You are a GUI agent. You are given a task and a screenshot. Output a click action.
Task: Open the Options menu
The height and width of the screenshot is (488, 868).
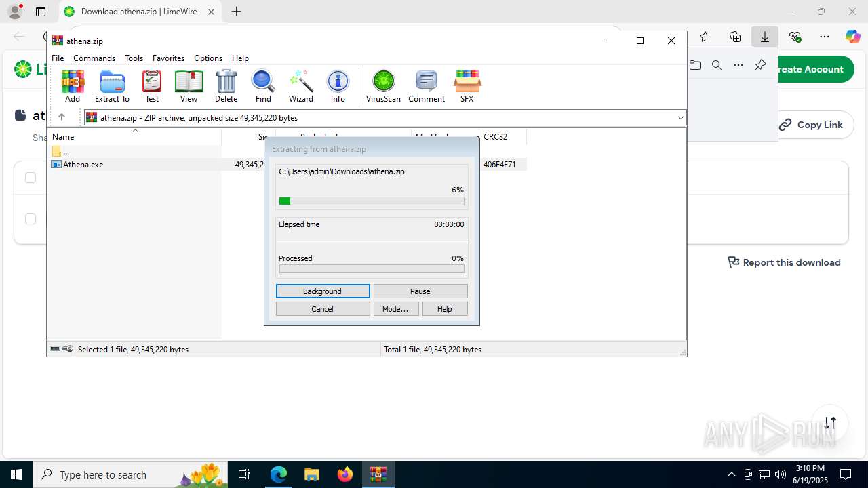point(208,58)
